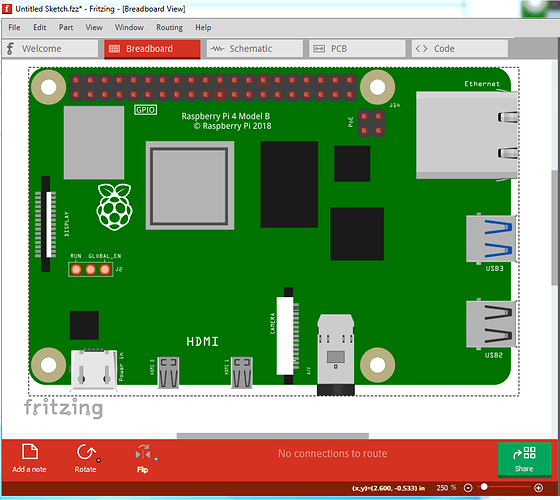
Task: Select the Breadboard tab
Action: tap(152, 49)
